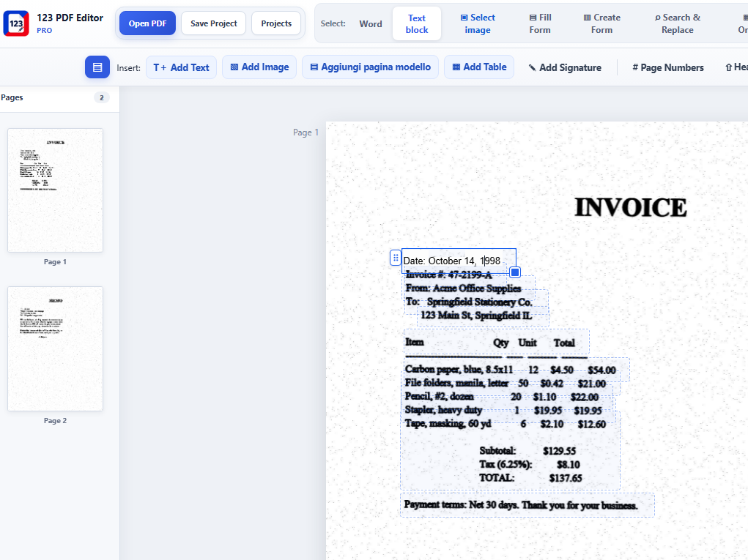Open the Projects list
This screenshot has height=560, width=748.
pyautogui.click(x=276, y=23)
